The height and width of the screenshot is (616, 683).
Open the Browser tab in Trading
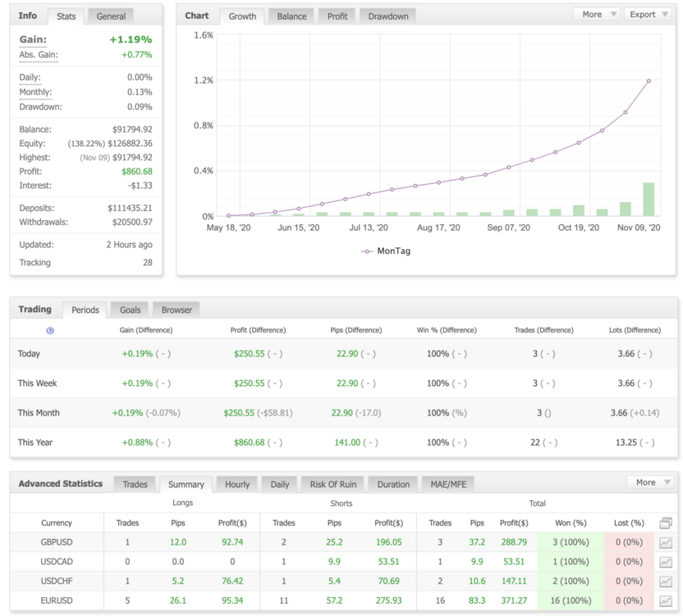click(176, 310)
